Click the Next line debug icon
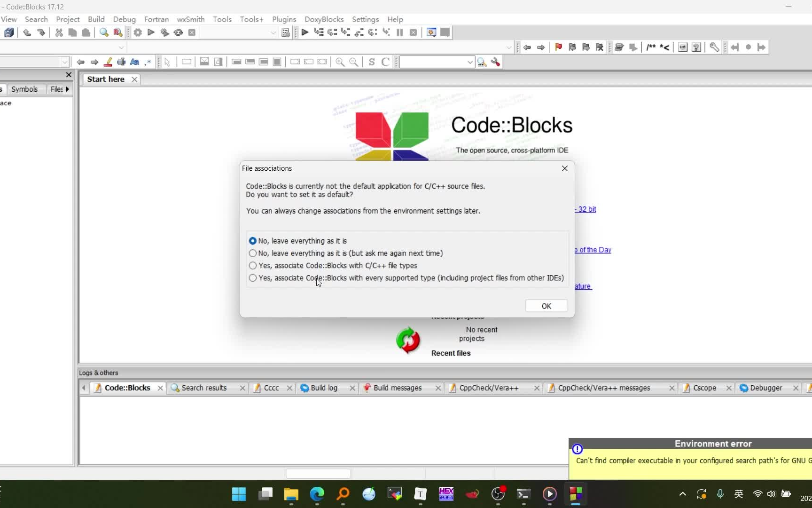 (332, 32)
